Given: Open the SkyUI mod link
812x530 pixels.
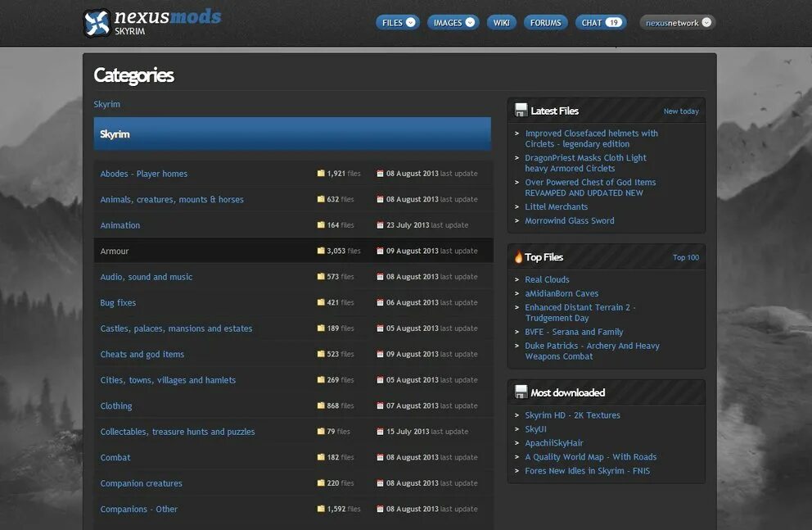Looking at the screenshot, I should (x=535, y=429).
